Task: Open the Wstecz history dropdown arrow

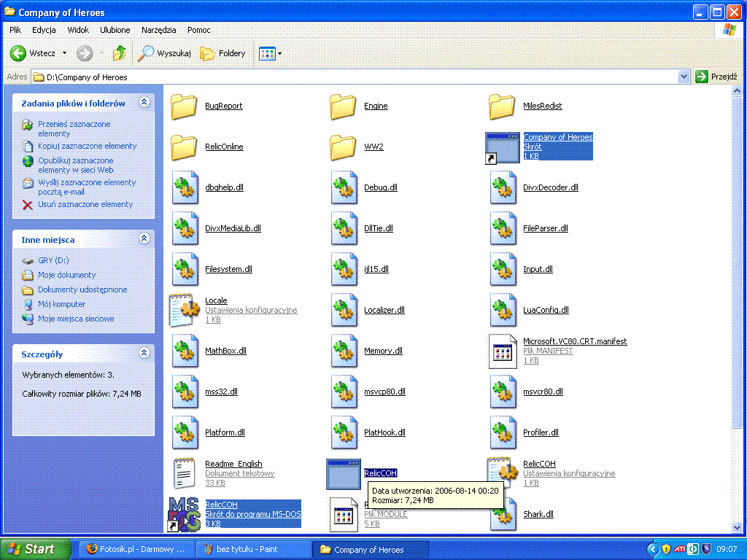Action: pos(64,52)
